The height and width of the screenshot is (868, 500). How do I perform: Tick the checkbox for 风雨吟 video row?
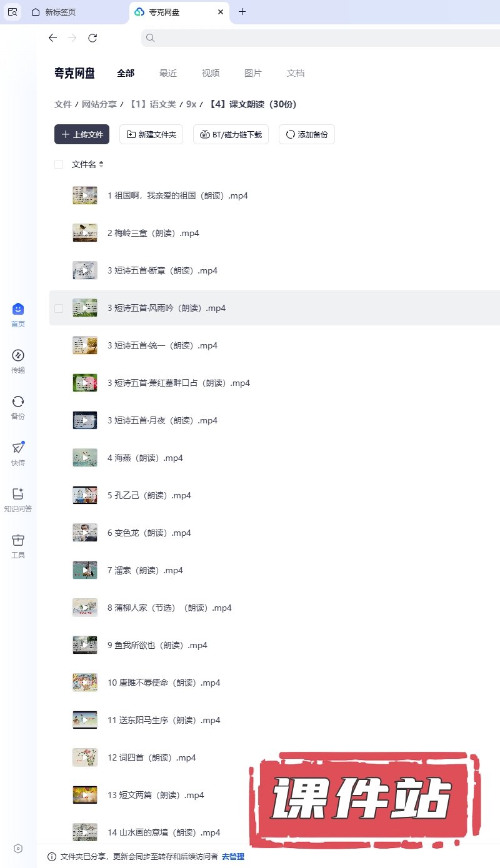click(x=59, y=308)
